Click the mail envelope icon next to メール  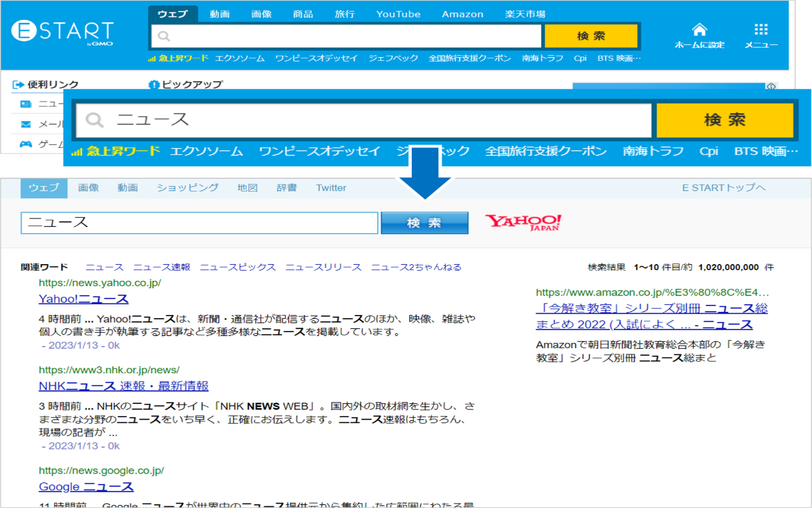click(x=25, y=124)
